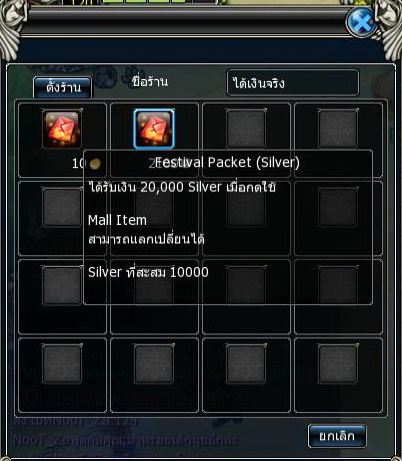Click the last empty slot in second row

pos(338,208)
